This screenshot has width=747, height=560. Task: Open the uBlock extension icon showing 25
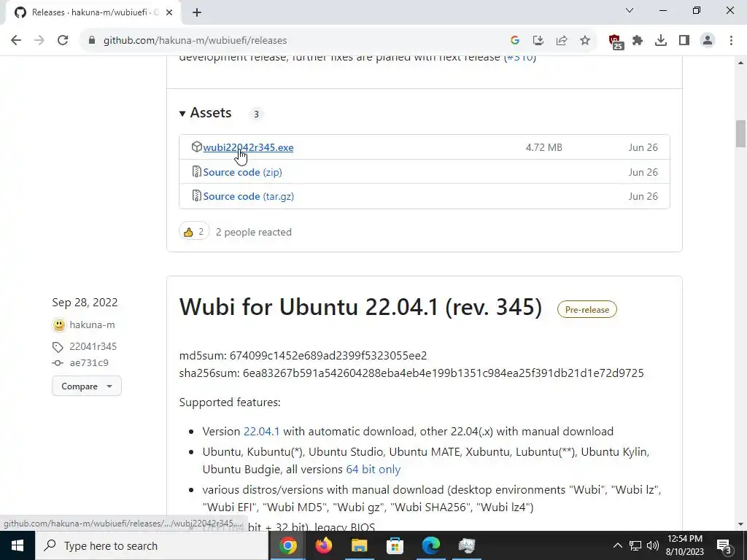[x=616, y=42]
